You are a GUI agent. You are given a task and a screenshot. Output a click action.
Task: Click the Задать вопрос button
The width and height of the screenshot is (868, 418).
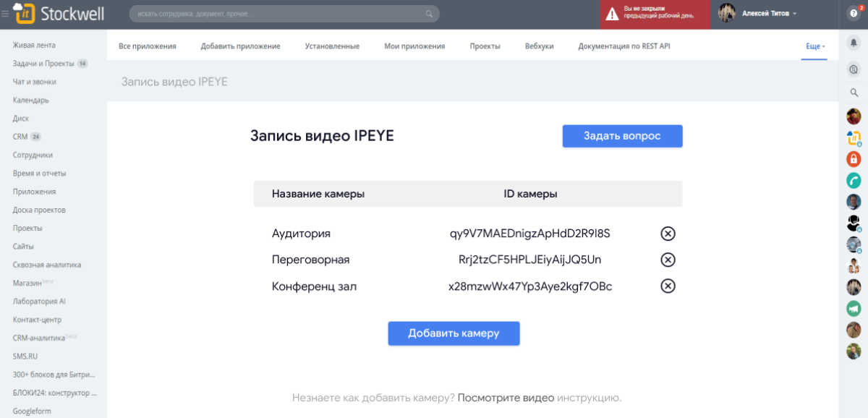point(622,136)
